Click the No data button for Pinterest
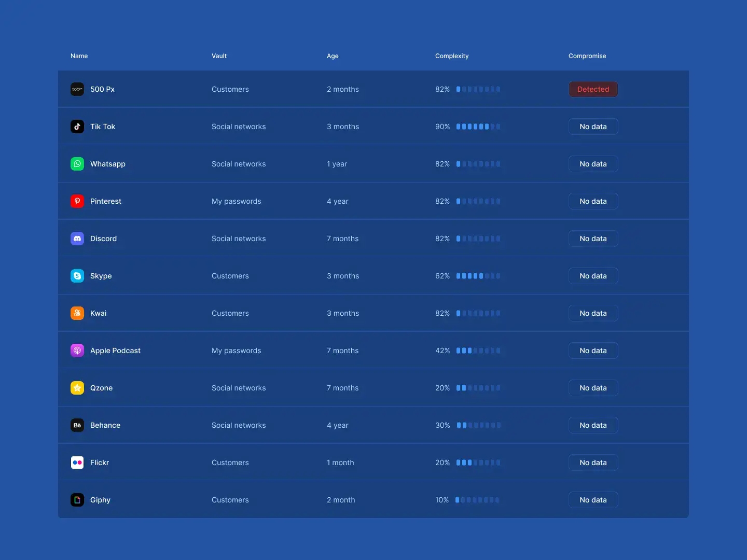The width and height of the screenshot is (747, 560). (593, 201)
